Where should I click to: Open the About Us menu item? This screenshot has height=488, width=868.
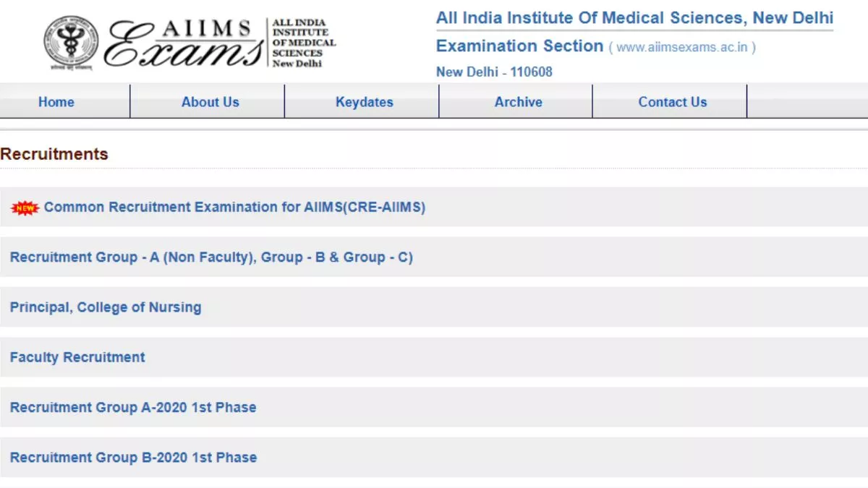pyautogui.click(x=210, y=102)
